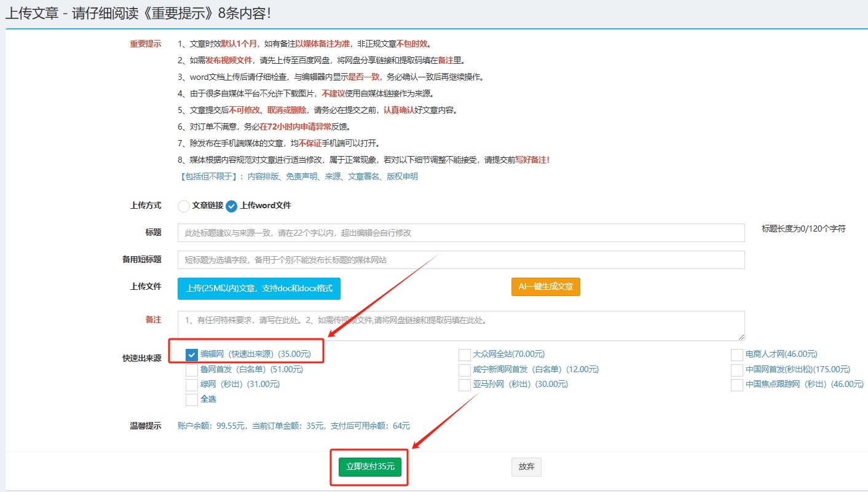Click the 标题 title input field
This screenshot has width=868, height=492.
pos(460,233)
